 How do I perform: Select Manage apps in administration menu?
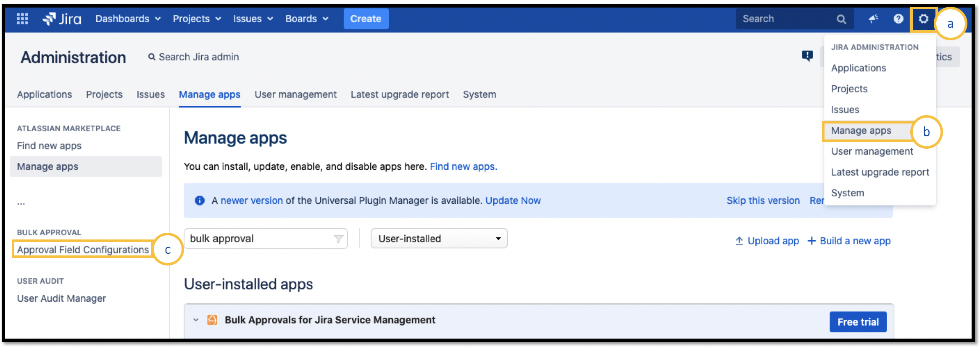click(x=861, y=131)
